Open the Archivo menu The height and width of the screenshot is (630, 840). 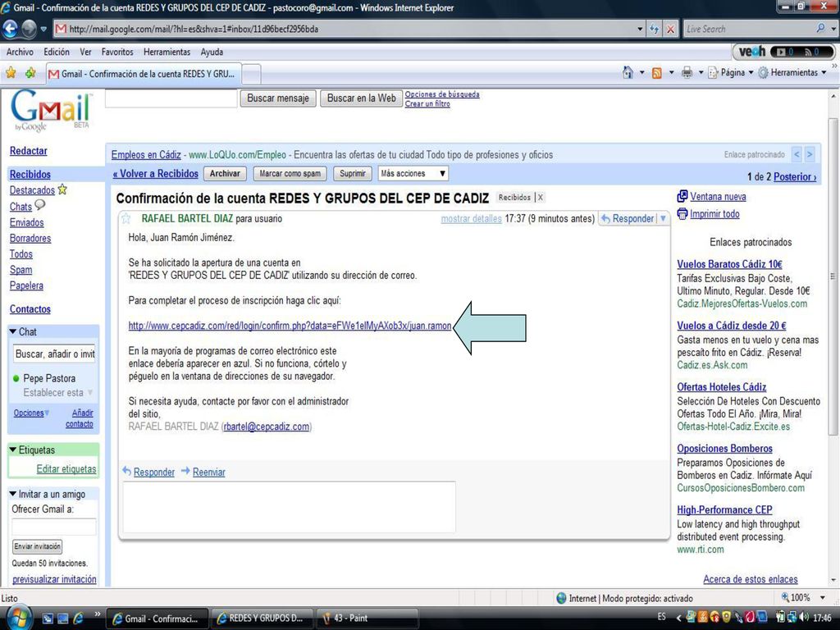20,52
